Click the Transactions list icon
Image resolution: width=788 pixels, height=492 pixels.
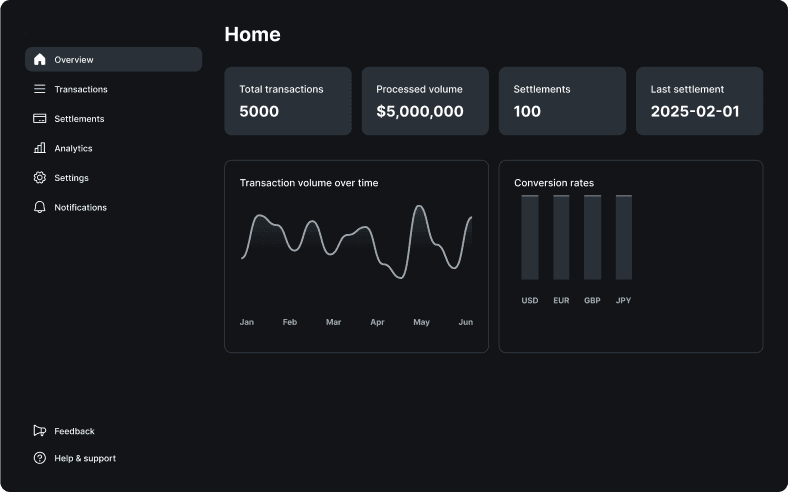tap(40, 89)
